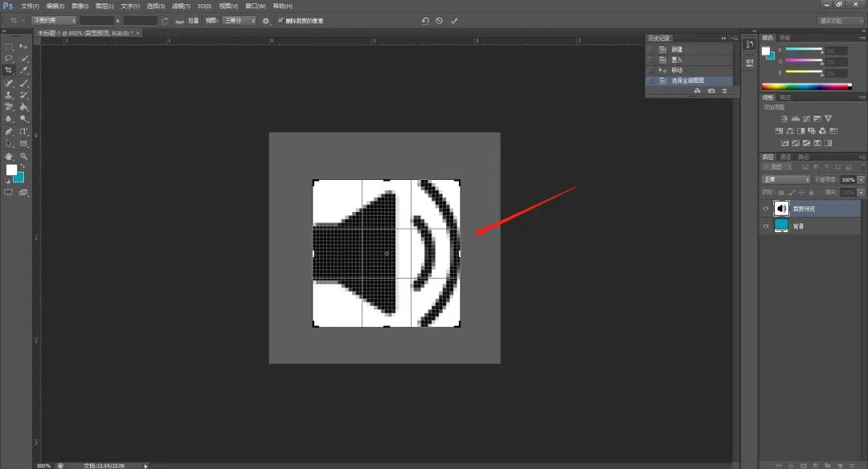Collapse History panel double-arrow
The image size is (868, 469).
(x=723, y=39)
